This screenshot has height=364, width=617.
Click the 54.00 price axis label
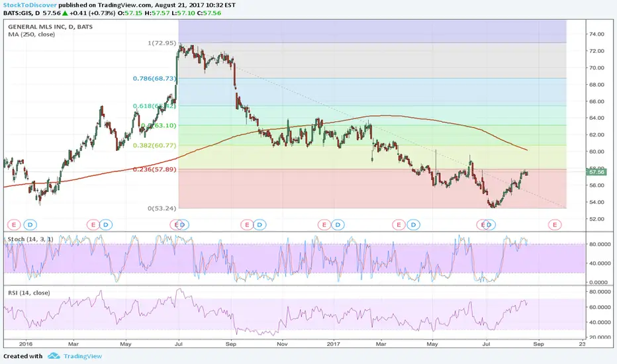coord(597,202)
